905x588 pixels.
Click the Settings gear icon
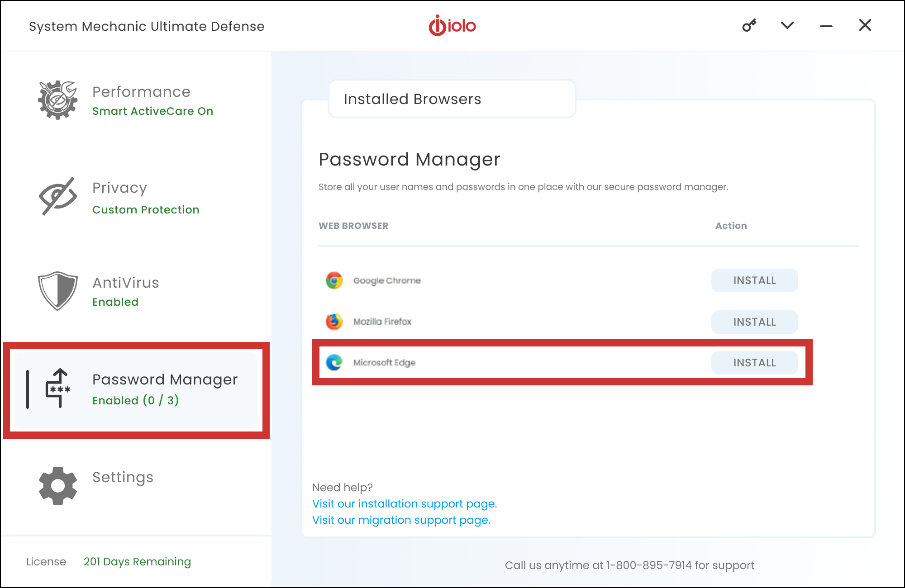[x=58, y=486]
